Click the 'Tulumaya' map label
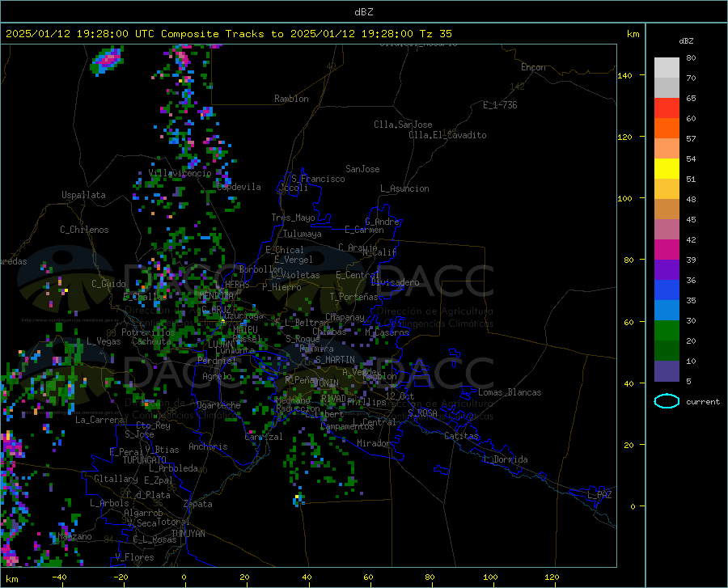728x588 pixels. coord(303,234)
